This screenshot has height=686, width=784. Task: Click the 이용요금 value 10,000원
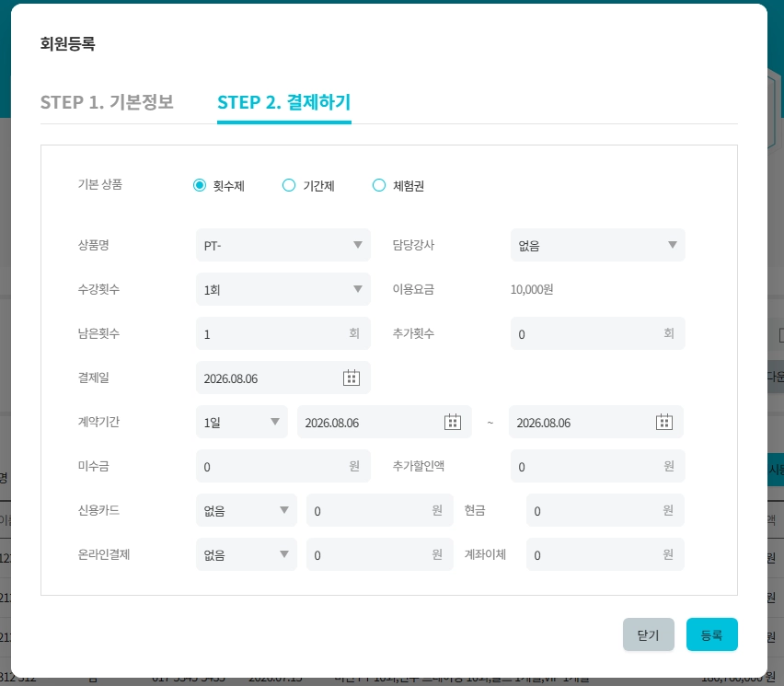[532, 289]
